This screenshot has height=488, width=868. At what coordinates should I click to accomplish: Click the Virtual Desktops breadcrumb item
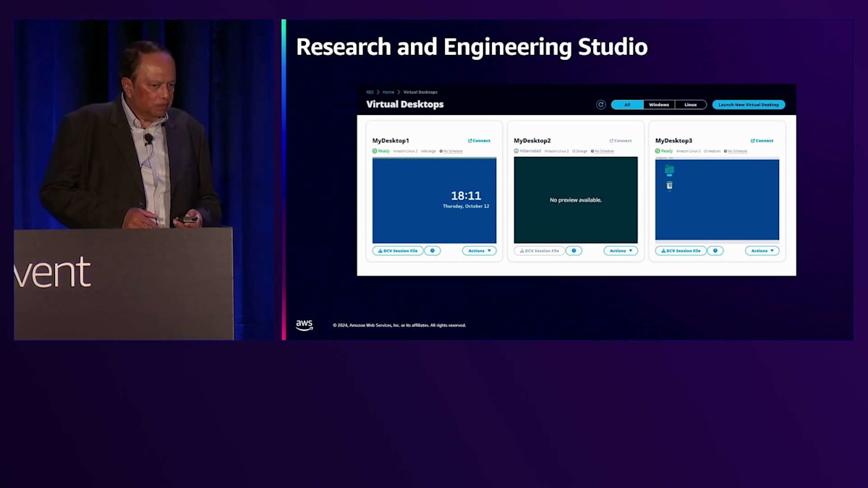[420, 93]
